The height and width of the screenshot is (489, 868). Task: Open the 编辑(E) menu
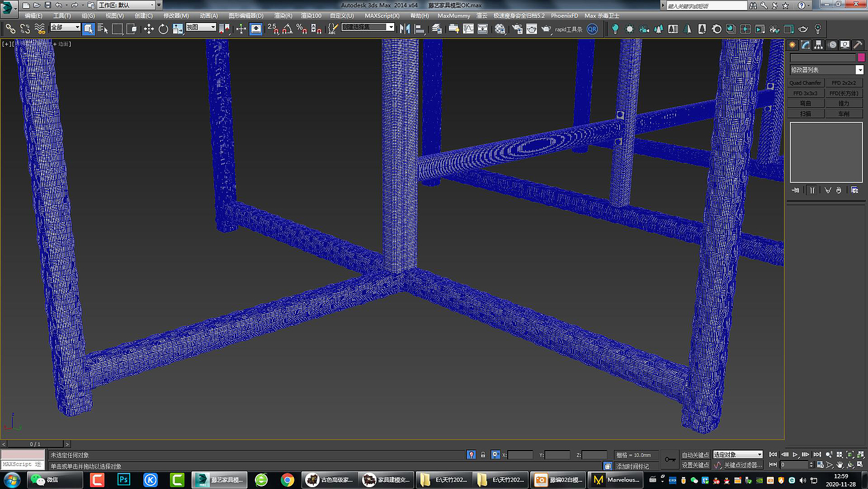pyautogui.click(x=33, y=16)
